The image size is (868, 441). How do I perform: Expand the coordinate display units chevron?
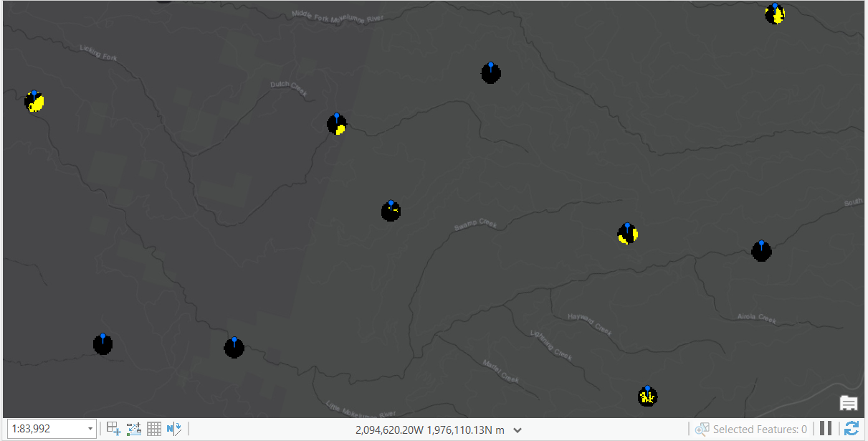point(518,430)
